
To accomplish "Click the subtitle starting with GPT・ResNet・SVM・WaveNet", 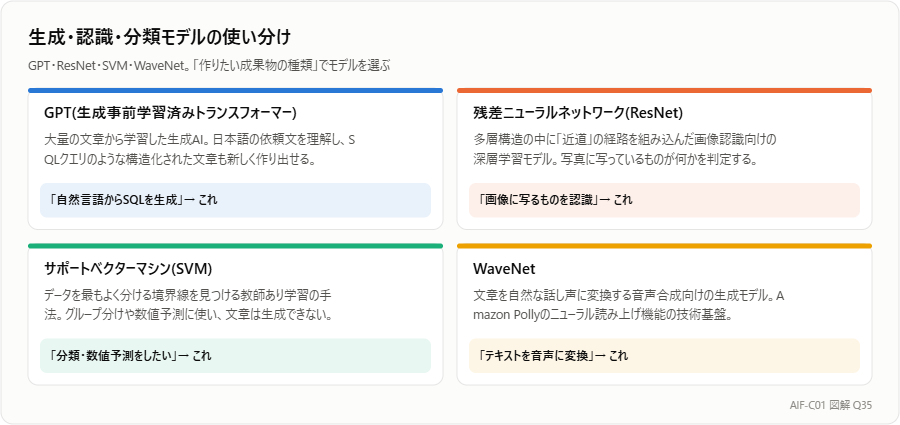I will tap(209, 65).
